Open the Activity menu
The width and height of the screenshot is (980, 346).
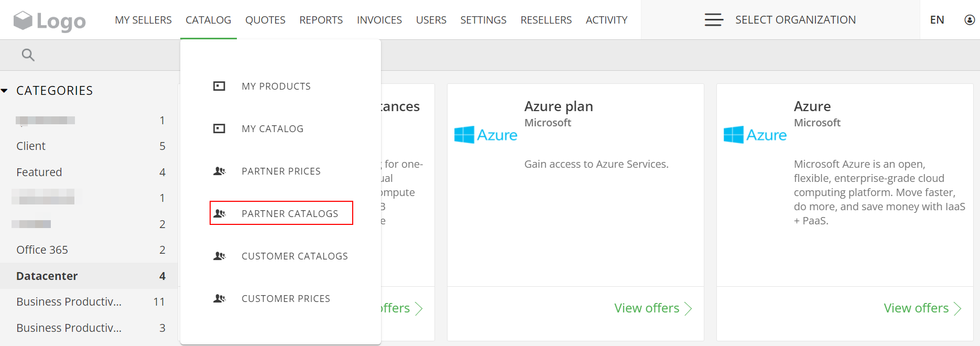pyautogui.click(x=606, y=20)
